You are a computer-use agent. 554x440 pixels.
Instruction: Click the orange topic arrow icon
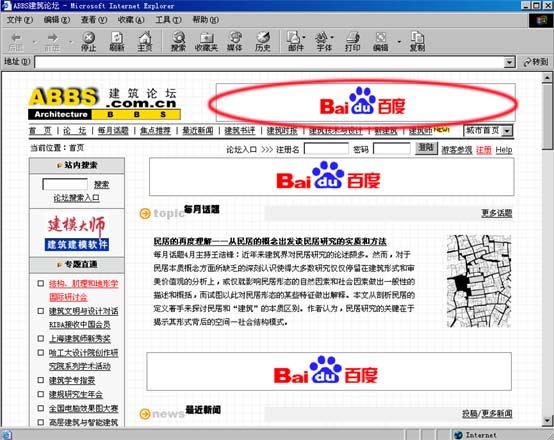point(145,213)
